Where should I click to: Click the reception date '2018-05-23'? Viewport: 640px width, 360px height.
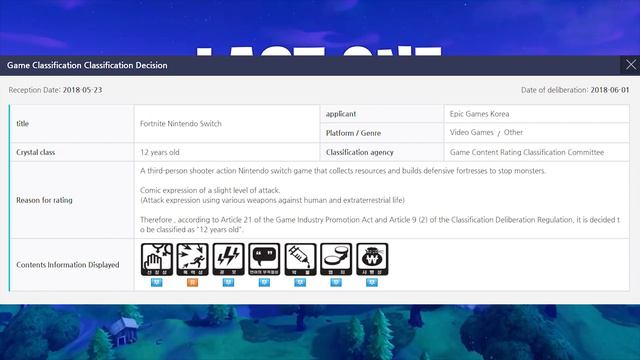coord(82,90)
